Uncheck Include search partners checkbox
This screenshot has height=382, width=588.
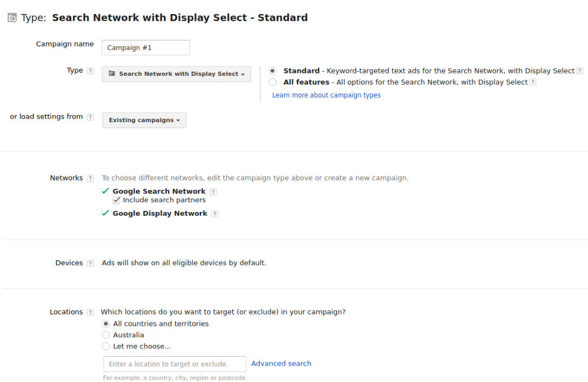[116, 200]
